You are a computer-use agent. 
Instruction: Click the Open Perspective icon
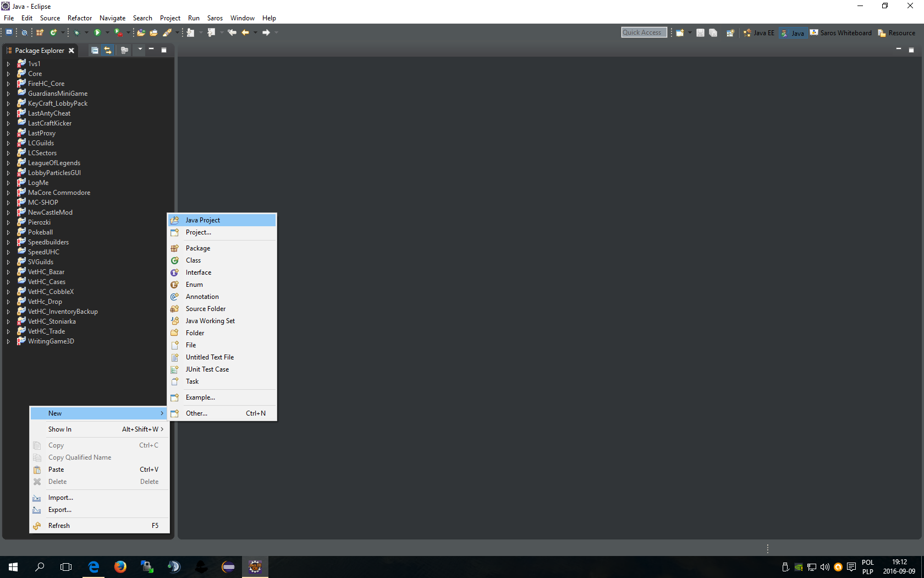point(730,33)
